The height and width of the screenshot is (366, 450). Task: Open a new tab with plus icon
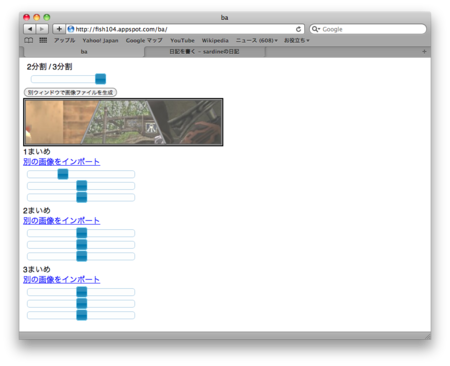(x=424, y=51)
